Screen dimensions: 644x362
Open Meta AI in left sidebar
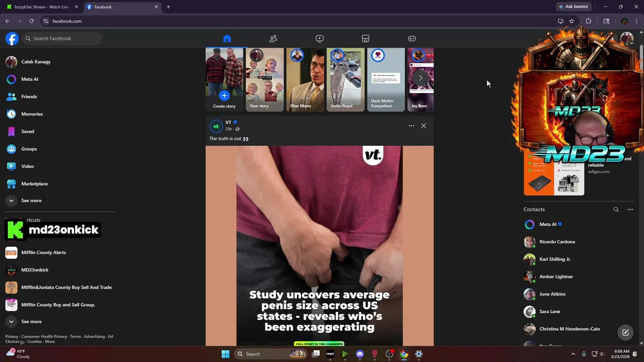tap(60, 79)
